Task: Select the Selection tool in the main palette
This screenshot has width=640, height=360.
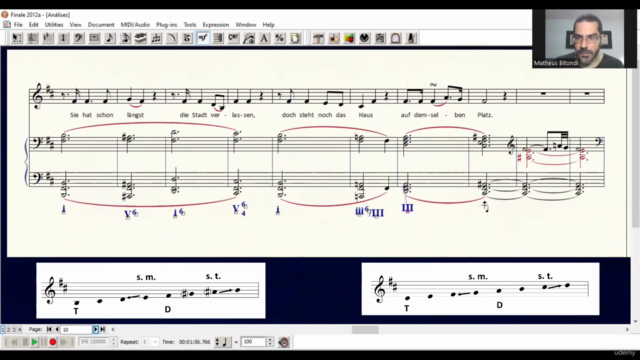Action: click(17, 38)
